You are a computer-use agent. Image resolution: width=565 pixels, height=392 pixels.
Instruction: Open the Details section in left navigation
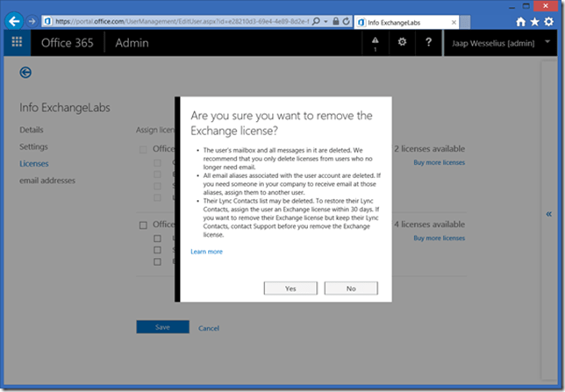tap(31, 130)
